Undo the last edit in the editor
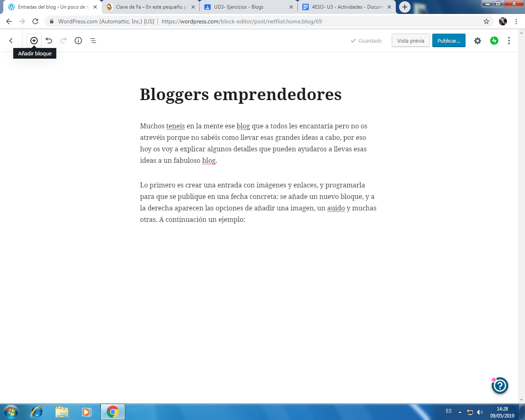This screenshot has height=420, width=525. (x=49, y=41)
